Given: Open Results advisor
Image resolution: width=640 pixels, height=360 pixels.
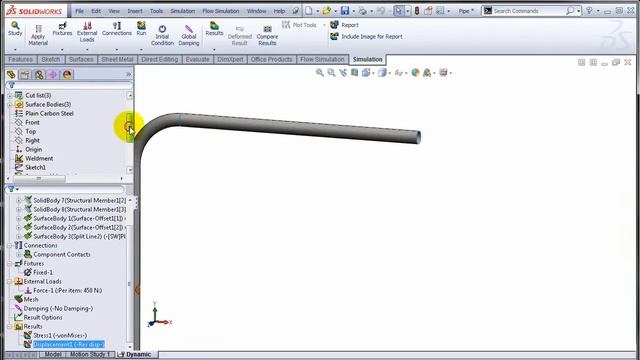Looking at the screenshot, I should coord(214,29).
